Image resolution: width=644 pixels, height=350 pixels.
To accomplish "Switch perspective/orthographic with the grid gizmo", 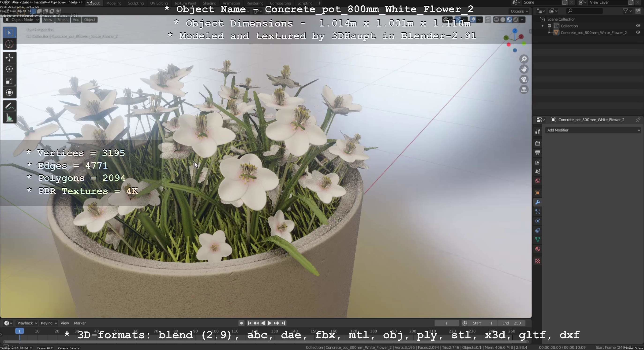I will click(524, 90).
